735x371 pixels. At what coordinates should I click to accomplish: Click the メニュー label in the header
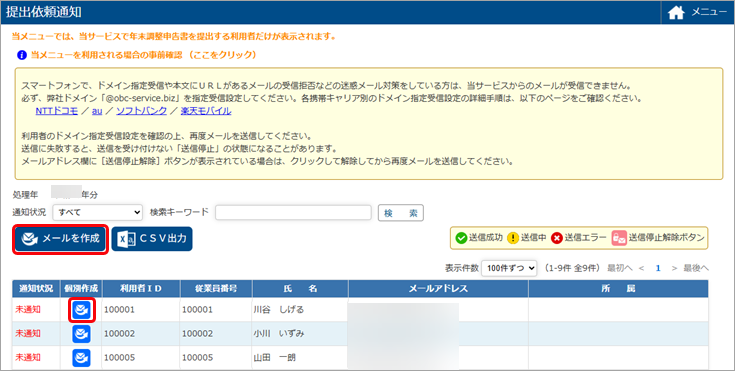tap(709, 12)
